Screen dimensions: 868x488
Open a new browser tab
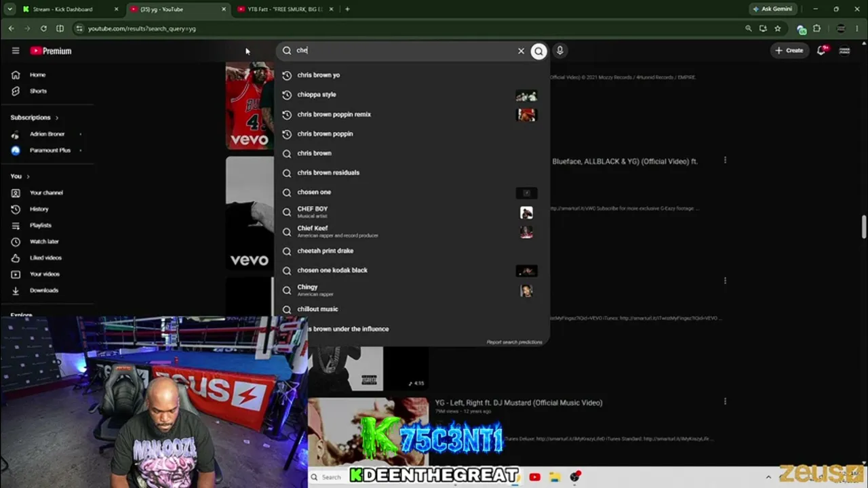coord(347,9)
